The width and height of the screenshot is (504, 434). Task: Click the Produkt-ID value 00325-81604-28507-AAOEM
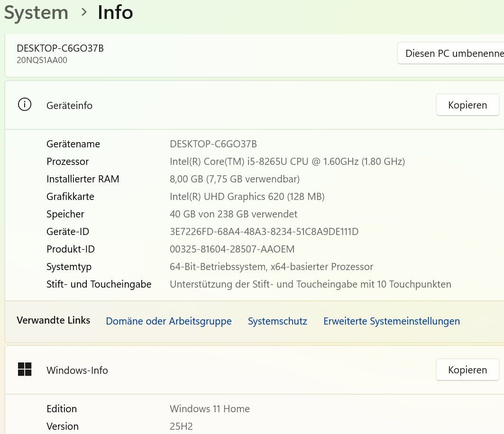click(232, 249)
